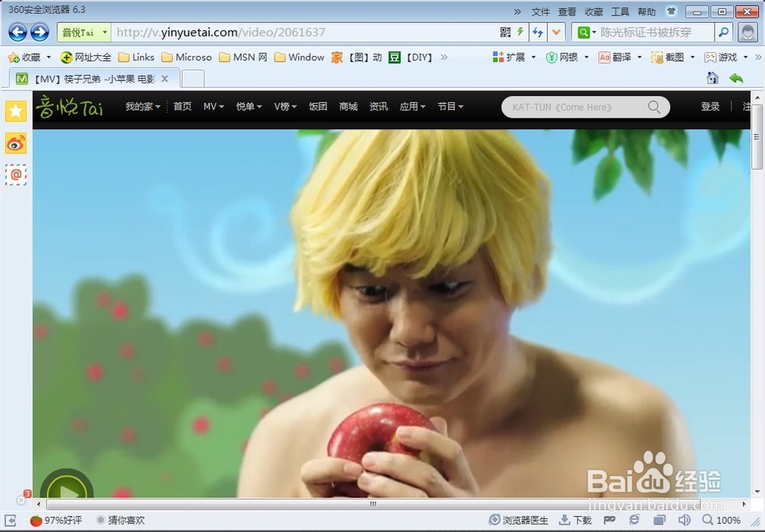Open the 查看 menu
The image size is (765, 532).
pos(567,11)
